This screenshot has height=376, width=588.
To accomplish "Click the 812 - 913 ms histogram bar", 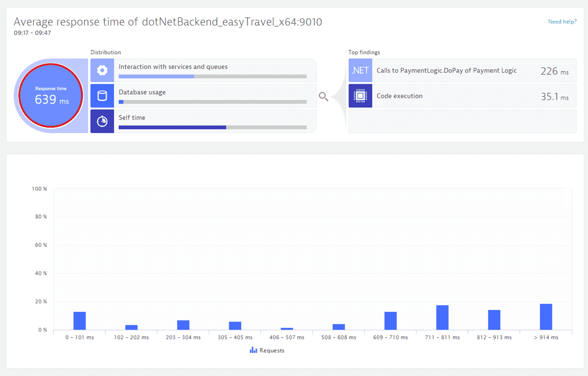I will tap(494, 320).
